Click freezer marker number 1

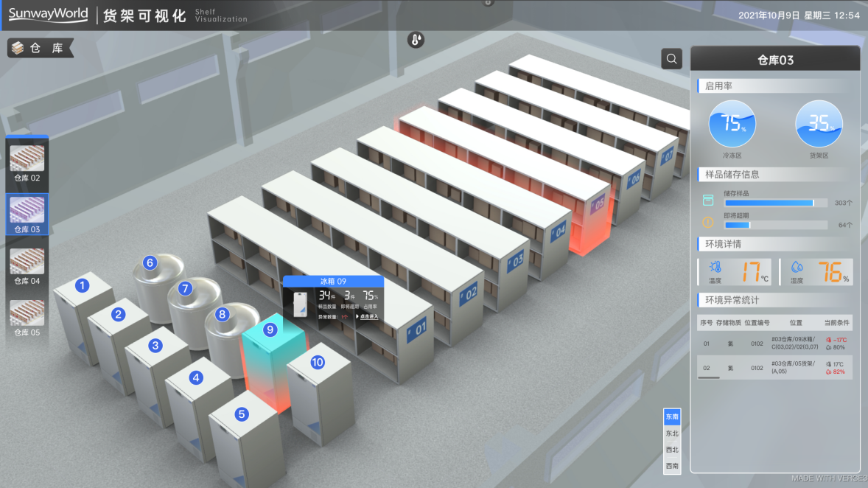83,285
